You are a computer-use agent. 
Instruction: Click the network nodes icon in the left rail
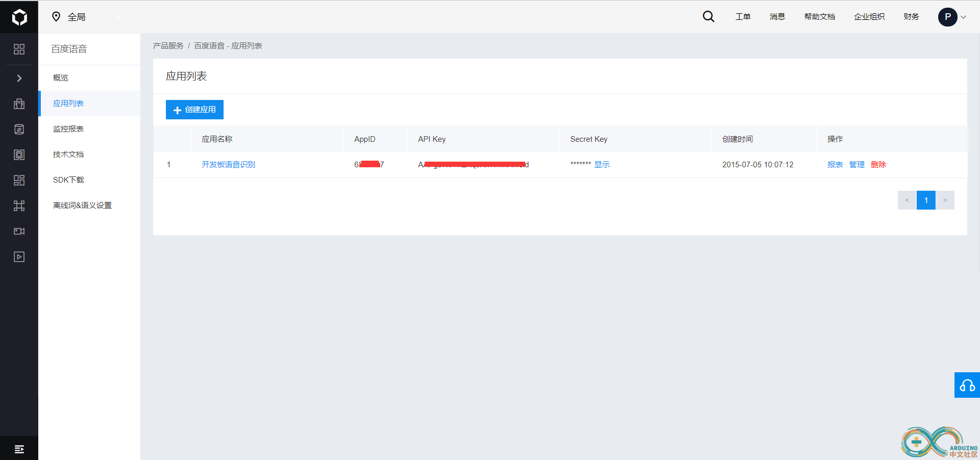(x=19, y=206)
